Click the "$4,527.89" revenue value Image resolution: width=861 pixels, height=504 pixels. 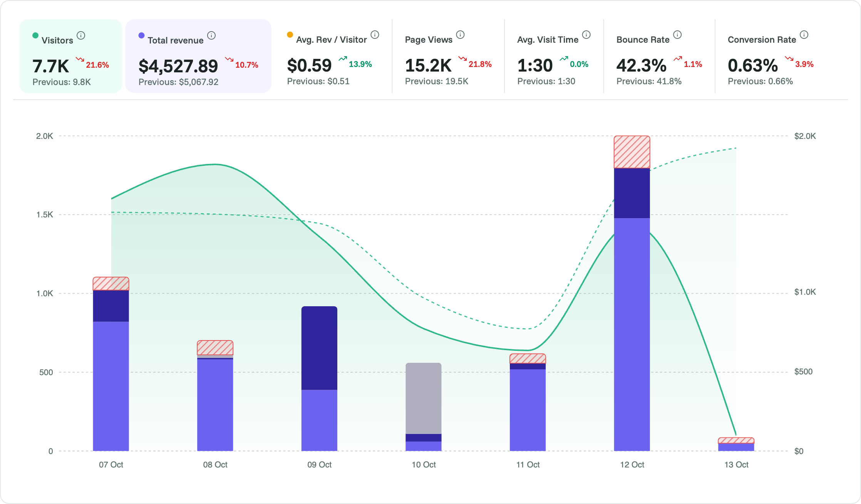click(x=178, y=66)
